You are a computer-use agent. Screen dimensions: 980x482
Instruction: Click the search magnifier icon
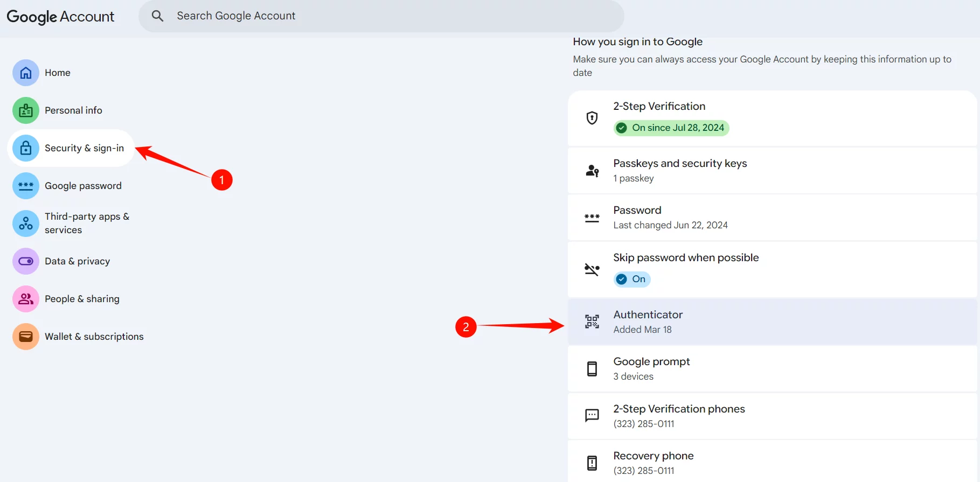157,16
